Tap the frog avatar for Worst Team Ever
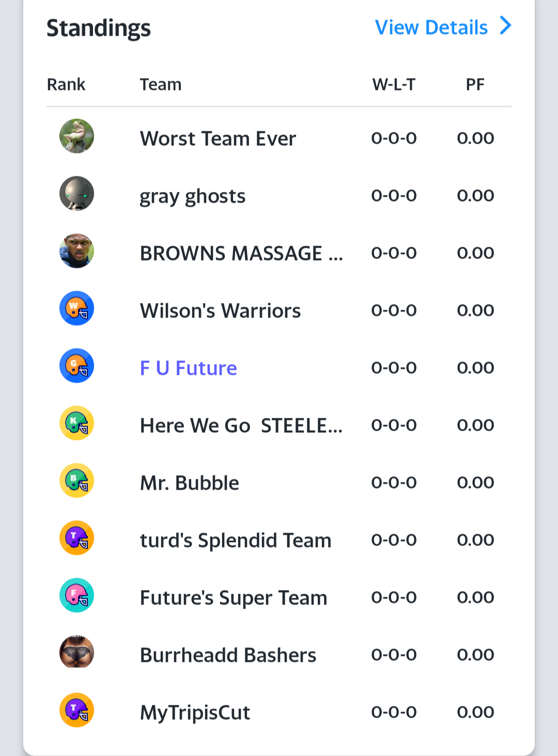This screenshot has width=558, height=756. (x=76, y=136)
